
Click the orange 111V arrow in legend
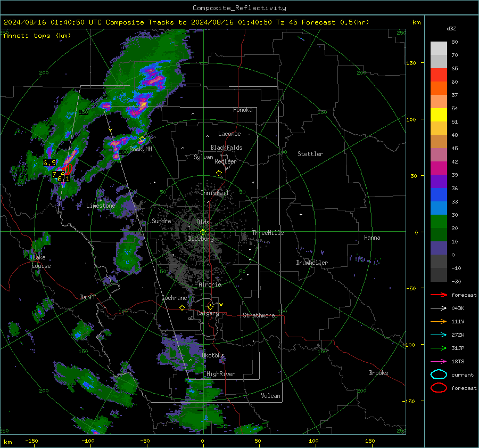[439, 321]
